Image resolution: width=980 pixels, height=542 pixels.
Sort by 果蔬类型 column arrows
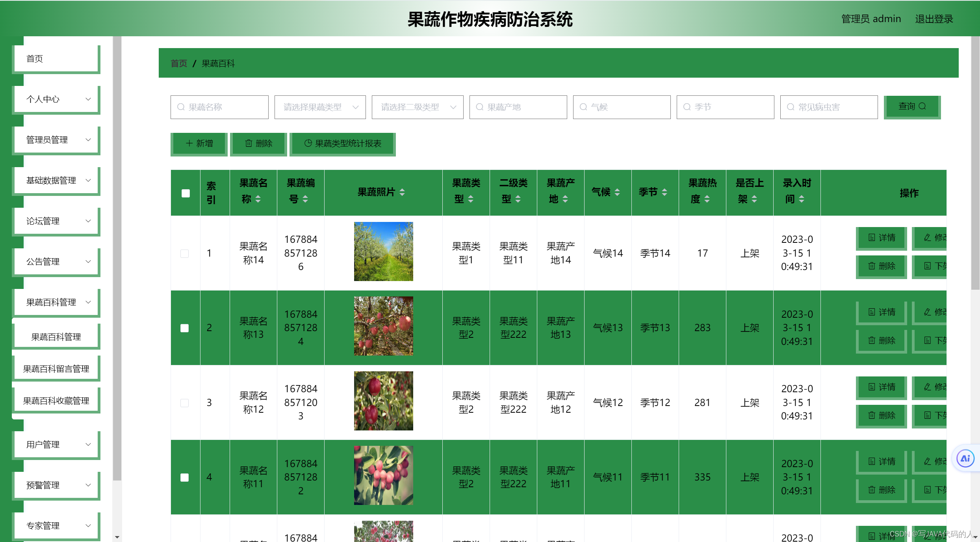coord(471,199)
